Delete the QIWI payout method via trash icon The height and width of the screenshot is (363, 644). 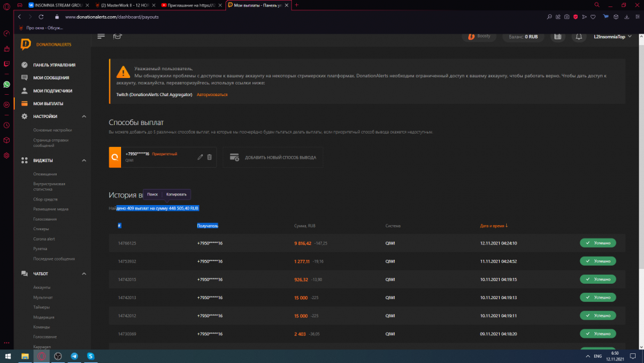pyautogui.click(x=209, y=157)
